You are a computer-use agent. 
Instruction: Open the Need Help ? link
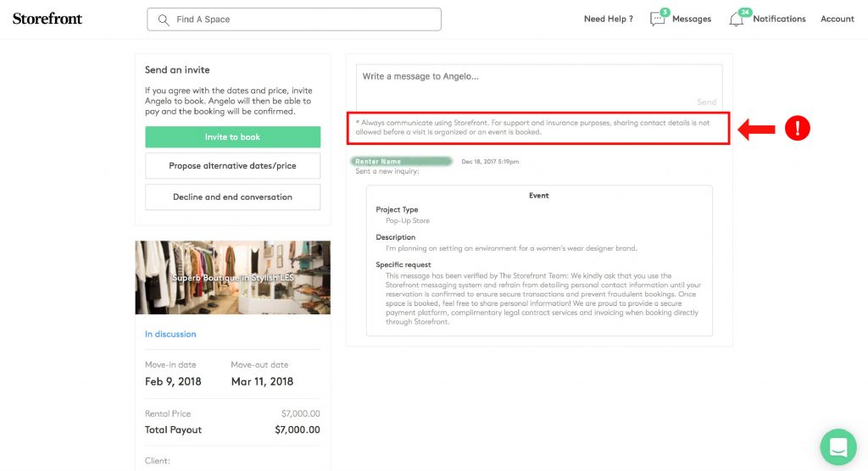[608, 19]
